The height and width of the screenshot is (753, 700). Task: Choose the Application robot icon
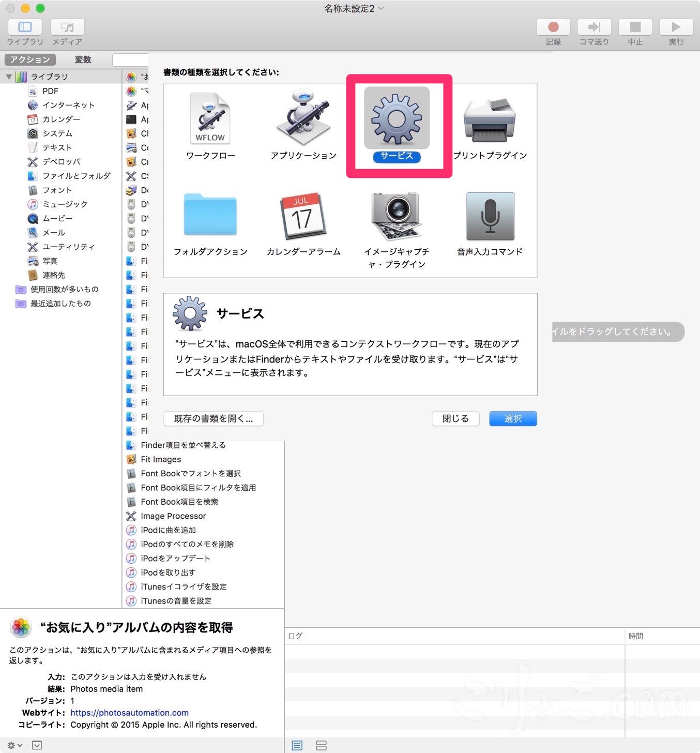pyautogui.click(x=303, y=118)
